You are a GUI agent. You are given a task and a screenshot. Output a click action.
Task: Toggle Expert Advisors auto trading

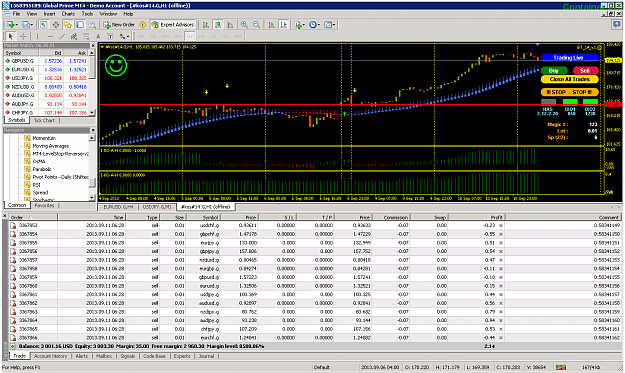coord(172,25)
